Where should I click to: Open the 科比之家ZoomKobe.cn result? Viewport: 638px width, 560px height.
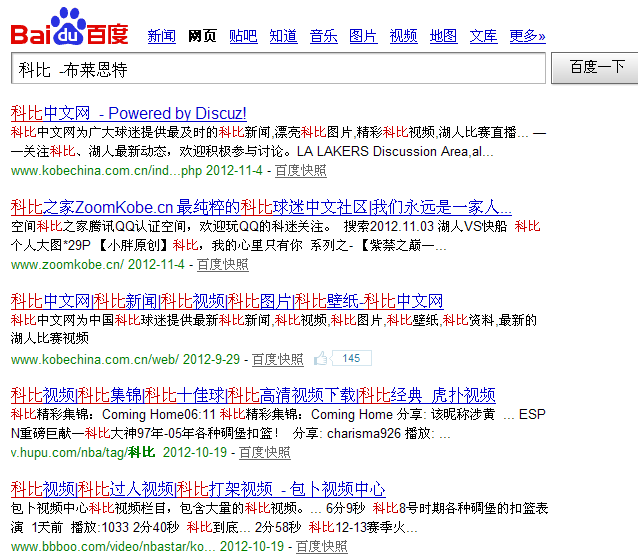pos(261,207)
